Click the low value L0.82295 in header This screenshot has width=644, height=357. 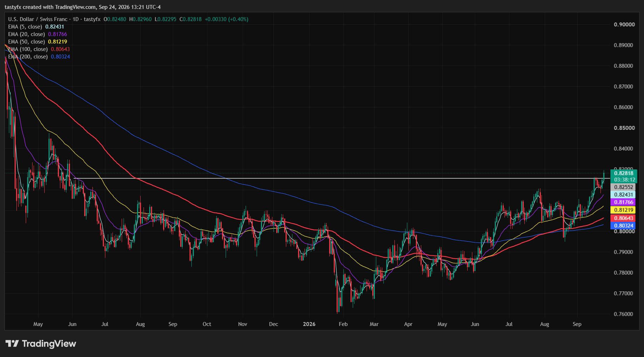[x=165, y=19]
